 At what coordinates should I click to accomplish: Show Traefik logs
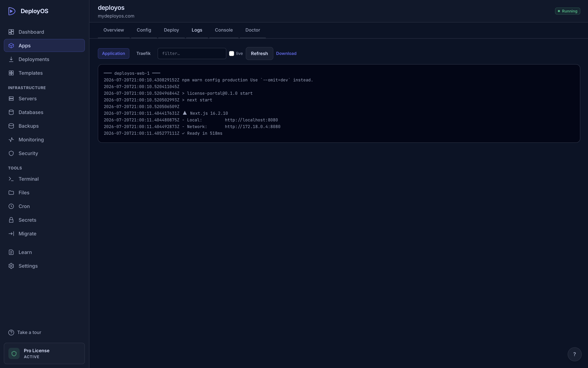coord(143,53)
